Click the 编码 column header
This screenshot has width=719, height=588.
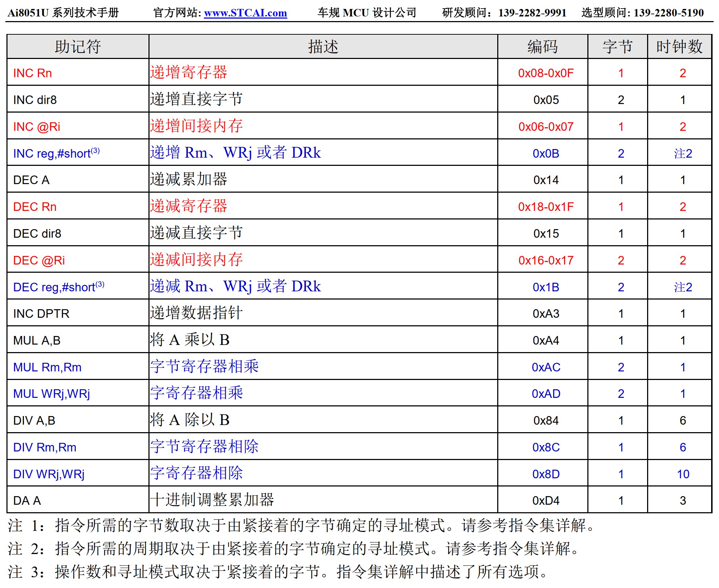click(x=542, y=47)
